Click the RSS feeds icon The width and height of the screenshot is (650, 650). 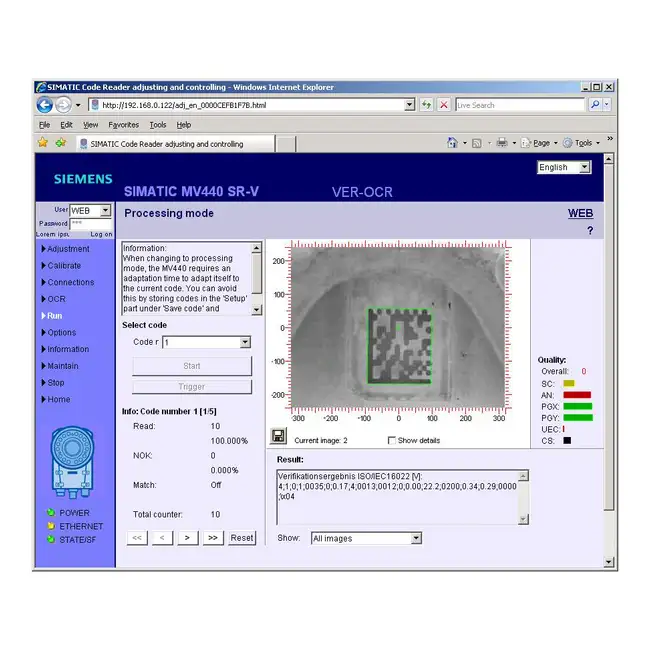pos(477,143)
